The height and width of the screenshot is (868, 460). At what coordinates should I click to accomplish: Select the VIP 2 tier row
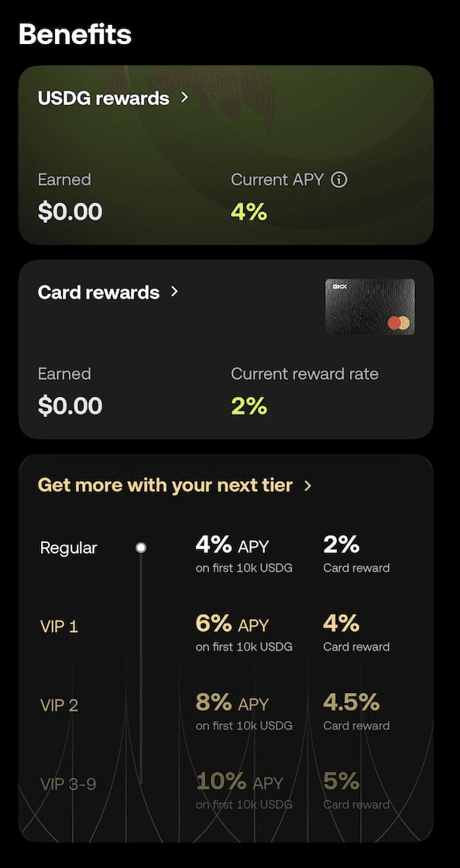[x=60, y=705]
